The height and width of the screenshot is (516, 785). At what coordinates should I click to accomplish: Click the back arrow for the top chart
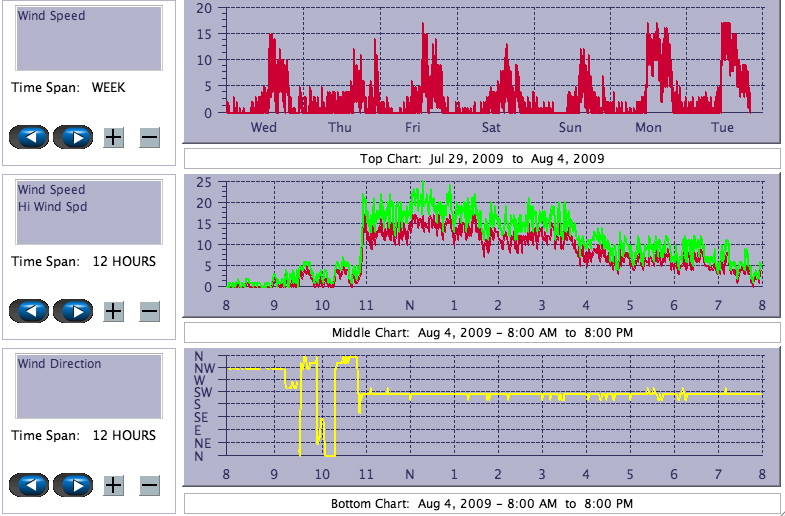coord(29,137)
